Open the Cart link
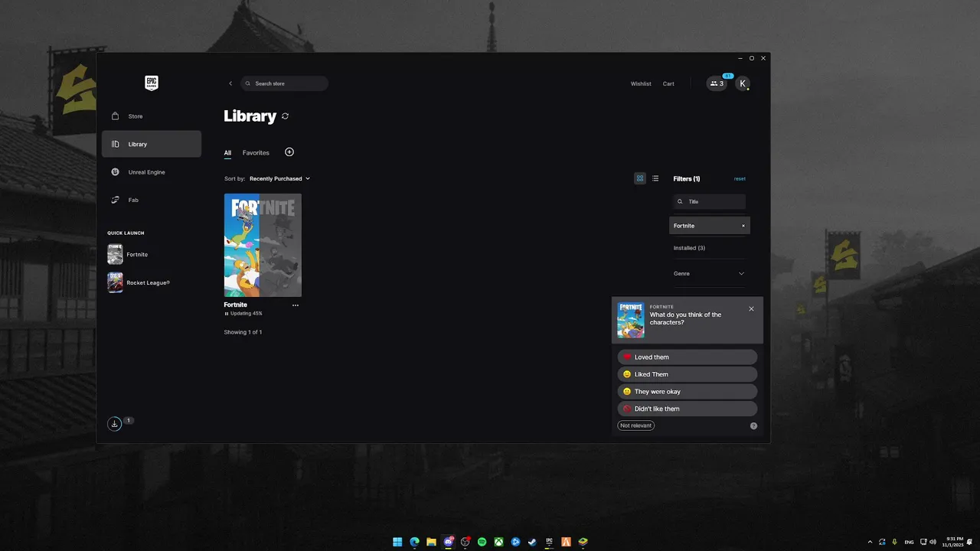Viewport: 980px width, 551px height. (668, 83)
